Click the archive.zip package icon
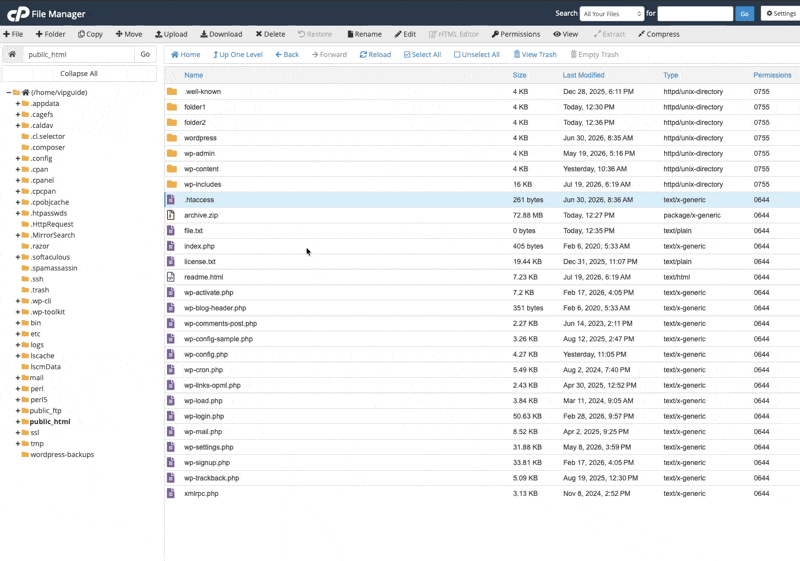The width and height of the screenshot is (800, 561). [x=171, y=215]
